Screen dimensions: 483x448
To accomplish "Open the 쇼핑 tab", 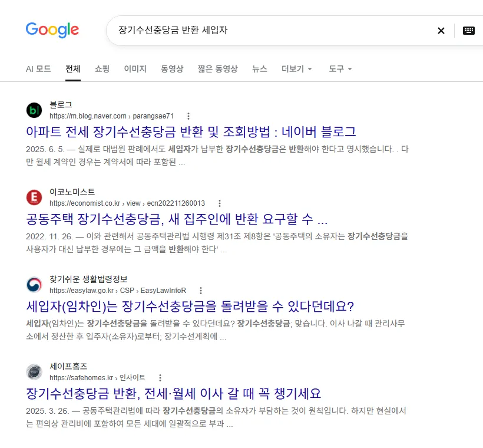I will pos(102,69).
